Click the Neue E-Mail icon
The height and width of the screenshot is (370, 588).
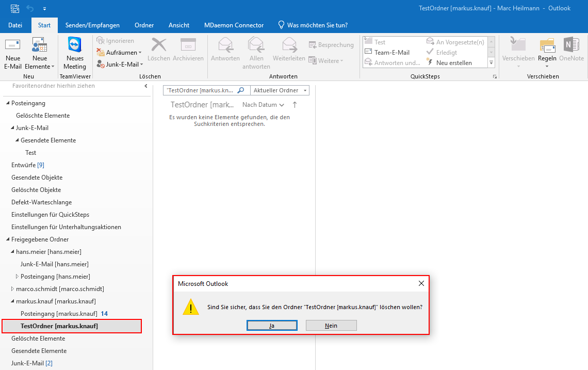(13, 45)
